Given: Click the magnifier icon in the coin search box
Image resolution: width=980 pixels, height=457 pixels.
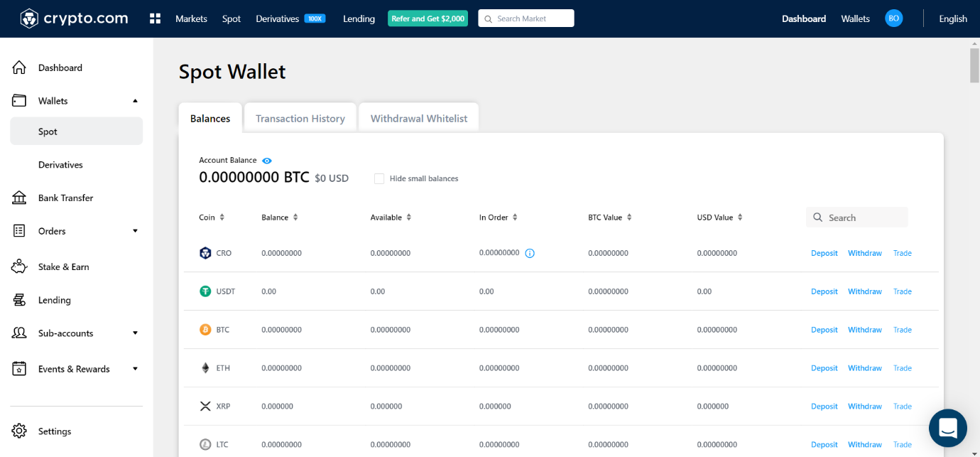Looking at the screenshot, I should [x=818, y=217].
